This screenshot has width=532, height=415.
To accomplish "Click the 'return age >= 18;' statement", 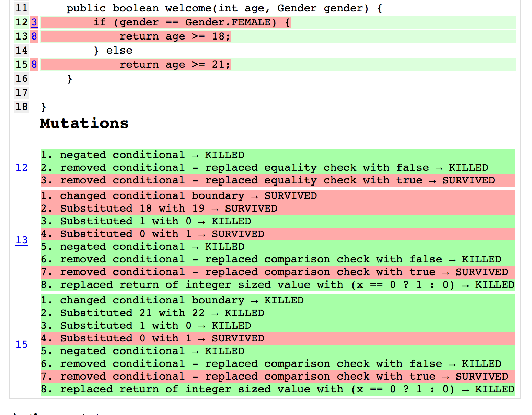I will click(x=175, y=36).
